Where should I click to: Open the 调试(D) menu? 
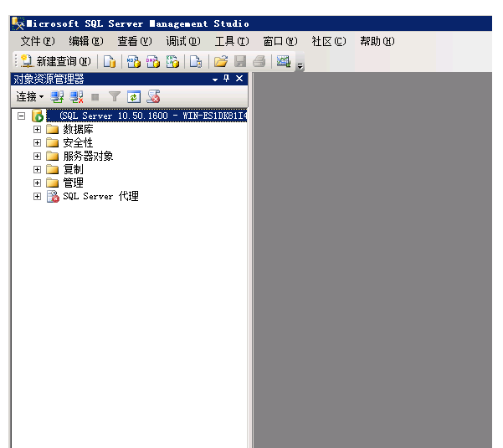click(183, 41)
